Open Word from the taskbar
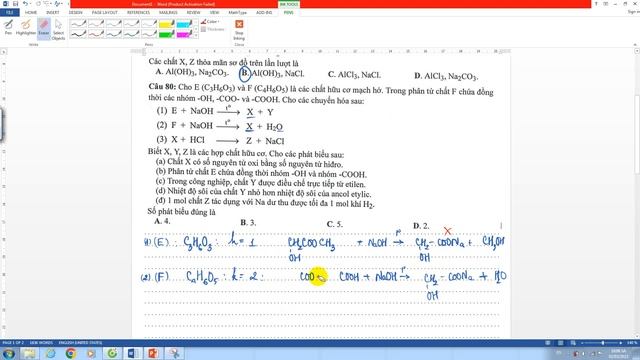 pos(133,353)
